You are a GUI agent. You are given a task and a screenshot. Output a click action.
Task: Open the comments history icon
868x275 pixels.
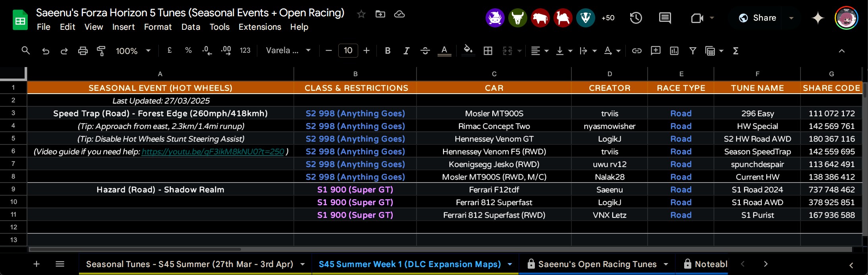tap(665, 18)
